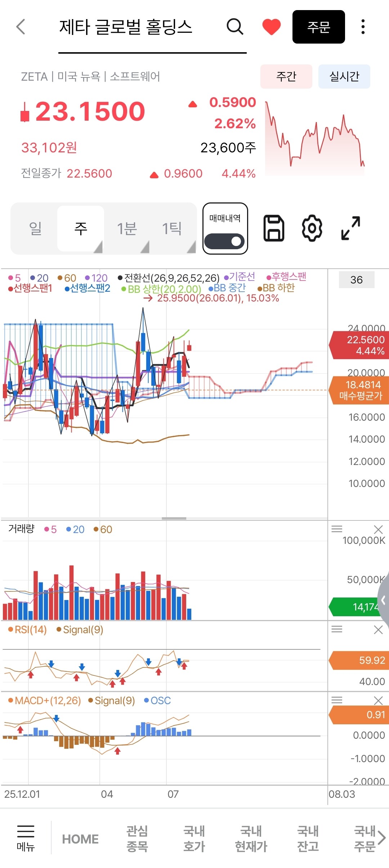Select 기준선 legend label
The image size is (389, 868).
tap(240, 277)
